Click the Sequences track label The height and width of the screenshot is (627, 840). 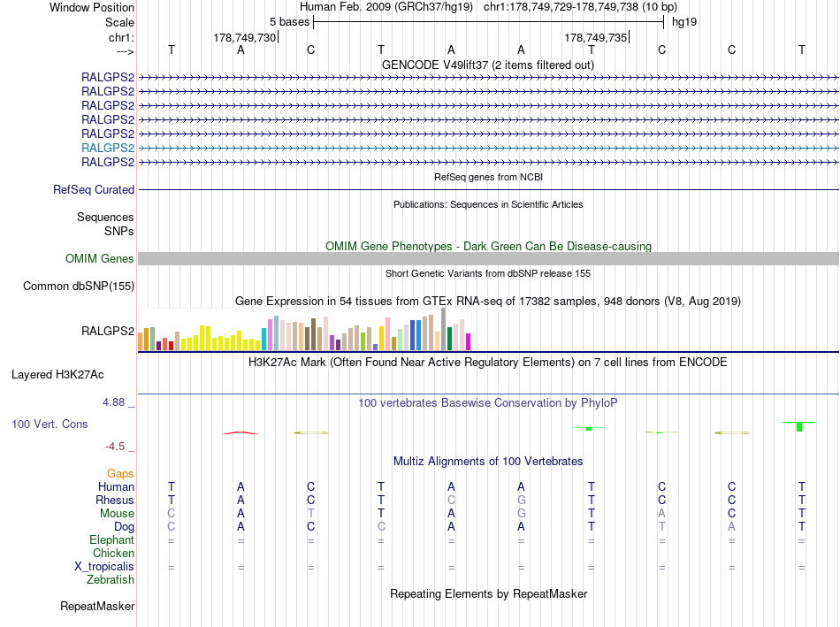tap(105, 217)
